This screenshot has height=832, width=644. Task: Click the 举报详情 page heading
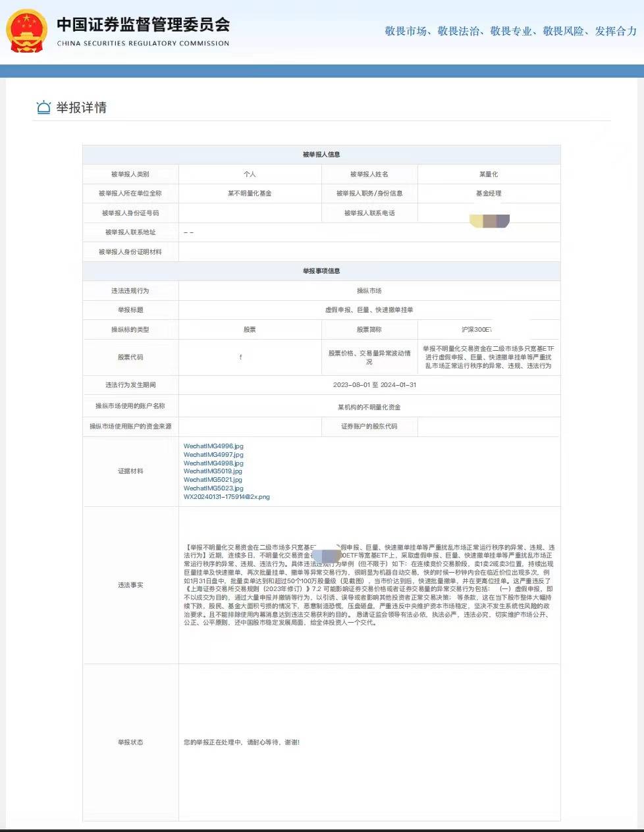click(81, 107)
